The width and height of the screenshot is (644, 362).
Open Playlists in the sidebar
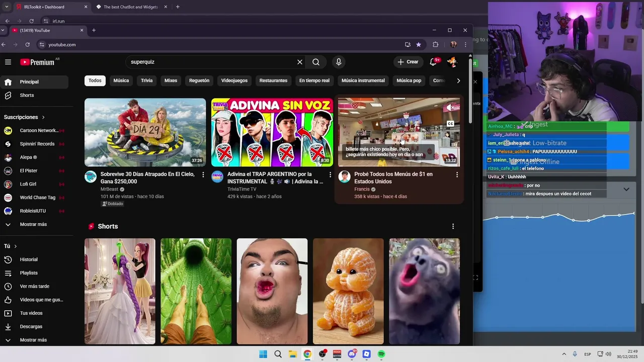(x=34, y=273)
